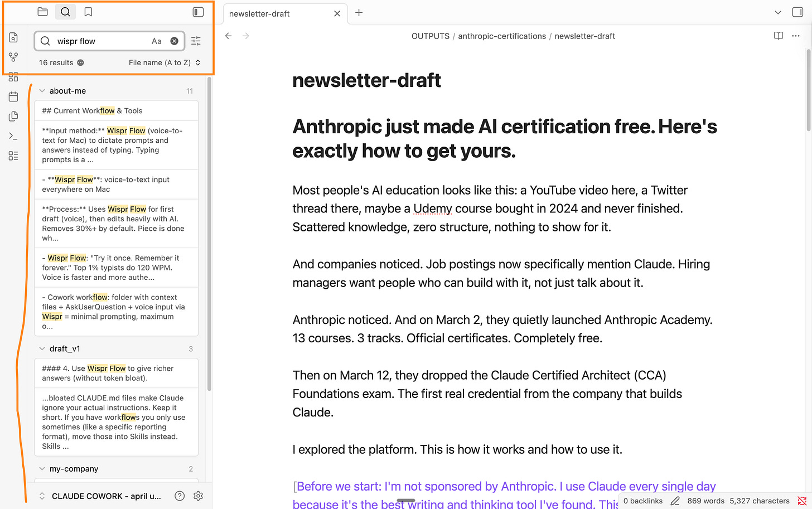812x509 pixels.
Task: Open result starting '**Input method:** Wispr Flow'
Action: [117, 145]
